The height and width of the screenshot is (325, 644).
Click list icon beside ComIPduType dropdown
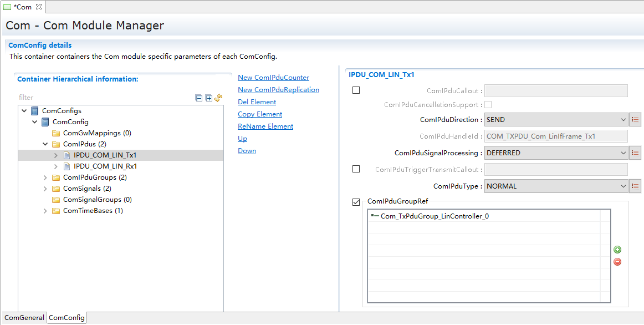click(635, 186)
